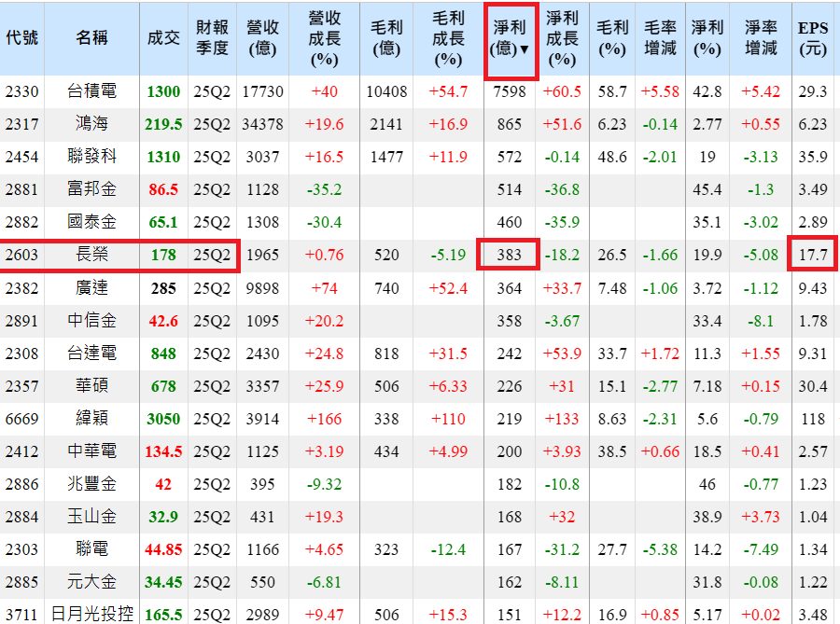Screen dimensions: 840x624
Task: Open stock name 聯發科
Action: pos(91,157)
